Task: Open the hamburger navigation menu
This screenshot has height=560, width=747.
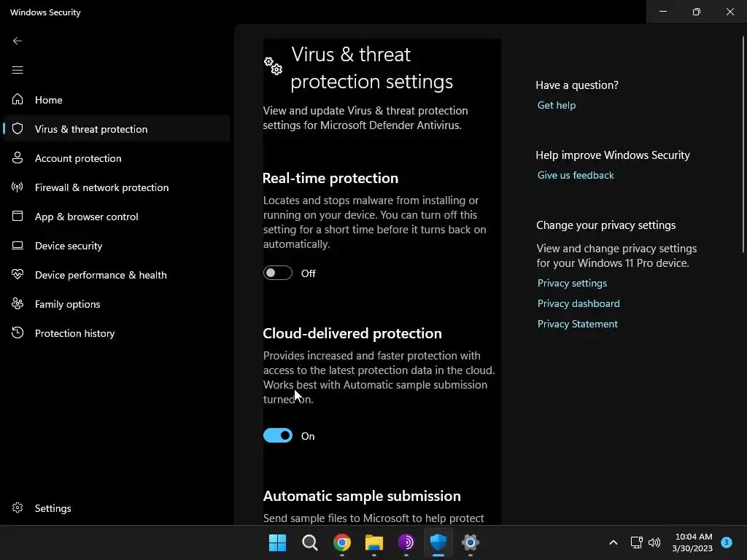Action: point(18,70)
